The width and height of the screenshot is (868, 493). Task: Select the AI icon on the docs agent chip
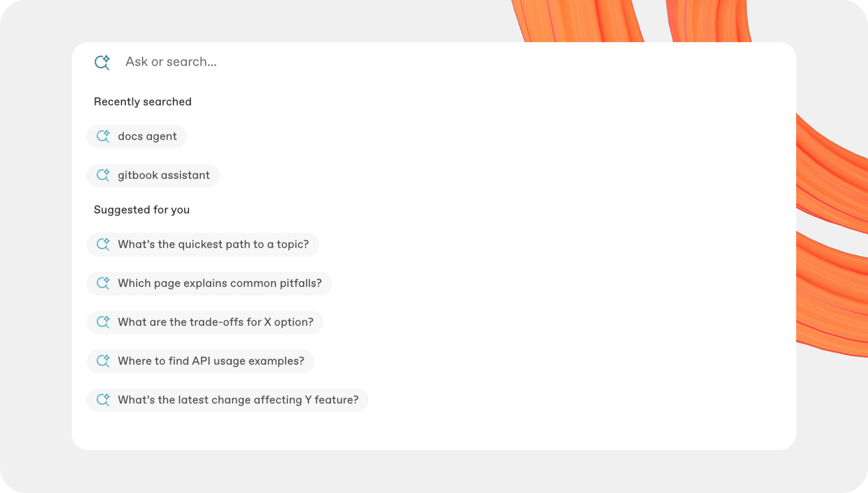[x=104, y=136]
